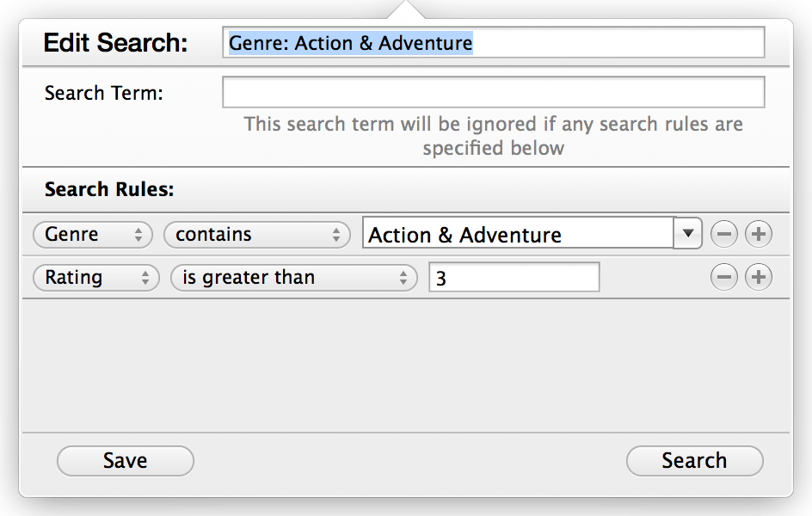Click the 'Search Rules:' section header
Viewport: 812px width, 516px height.
click(109, 189)
